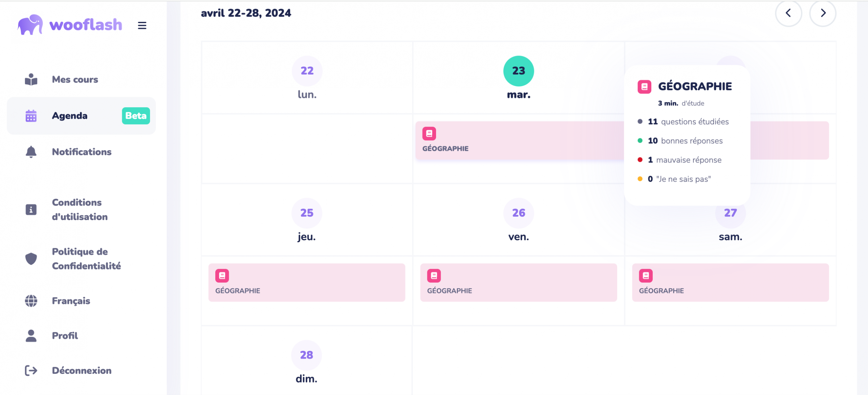Collapse sidebar with hamburger menu icon
The image size is (868, 395).
coord(142,25)
